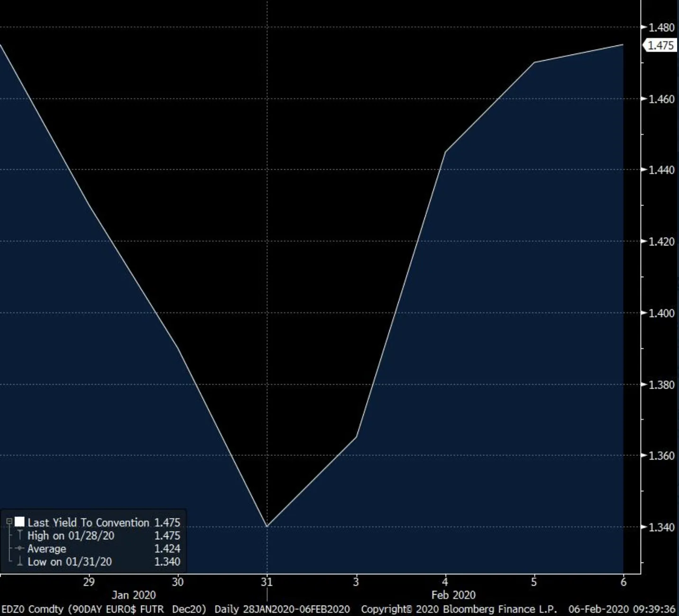
Task: Click the 1.460 y-axis label
Action: point(661,99)
